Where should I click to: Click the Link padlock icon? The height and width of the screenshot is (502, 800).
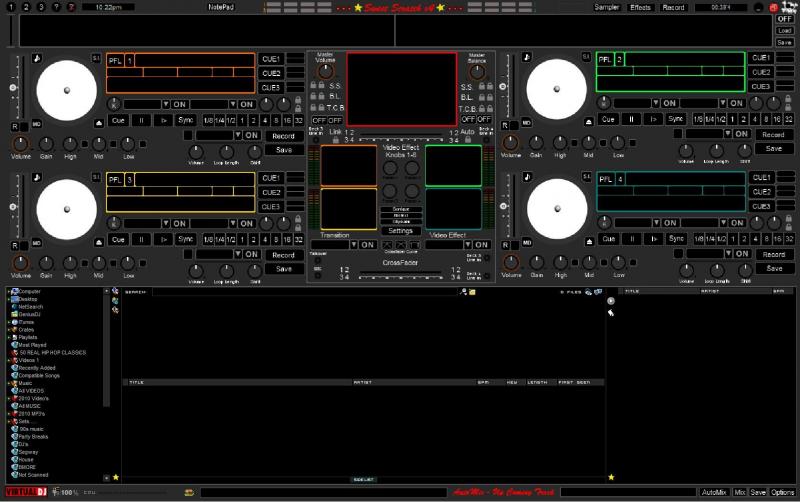tap(335, 140)
